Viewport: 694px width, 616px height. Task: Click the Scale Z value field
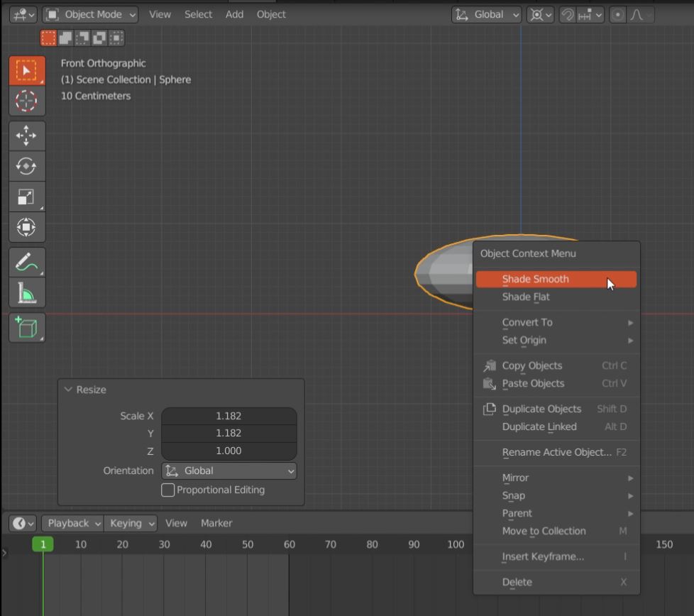pyautogui.click(x=228, y=450)
